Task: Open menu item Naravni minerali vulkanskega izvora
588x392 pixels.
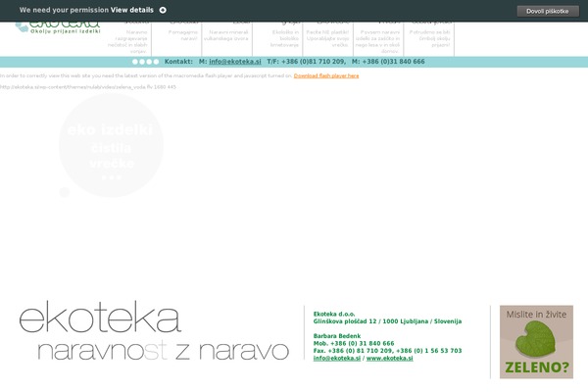Action: pyautogui.click(x=226, y=35)
